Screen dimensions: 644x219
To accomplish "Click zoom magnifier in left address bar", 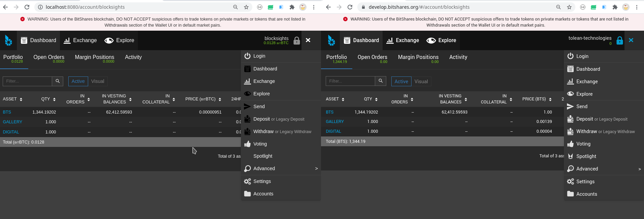I will 236,7.
